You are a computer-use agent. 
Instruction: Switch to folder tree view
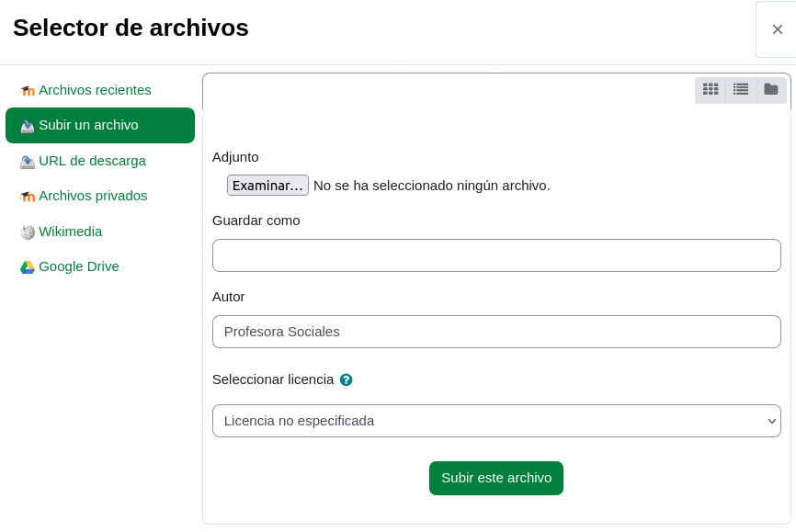pyautogui.click(x=771, y=89)
